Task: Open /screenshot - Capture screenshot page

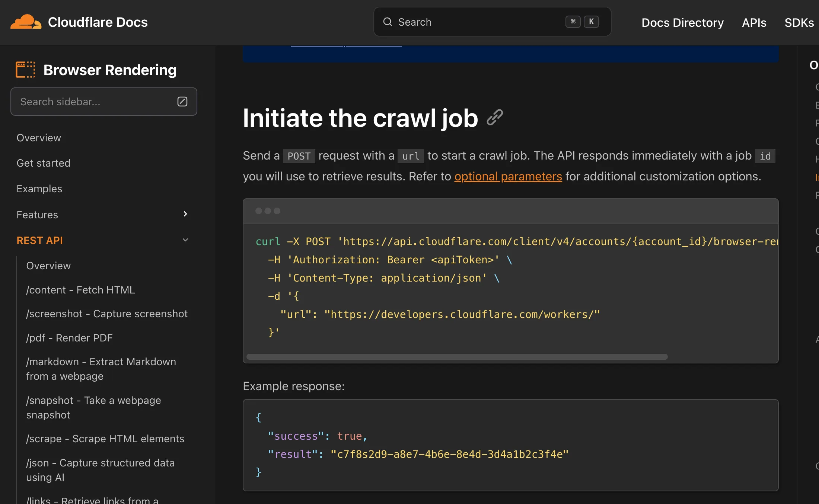Action: tap(107, 314)
